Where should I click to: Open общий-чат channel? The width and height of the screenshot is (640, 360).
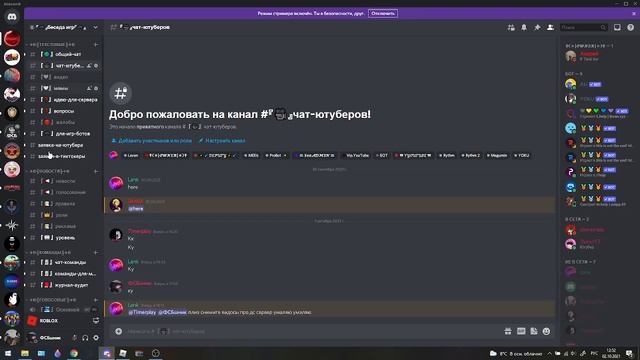click(64, 54)
